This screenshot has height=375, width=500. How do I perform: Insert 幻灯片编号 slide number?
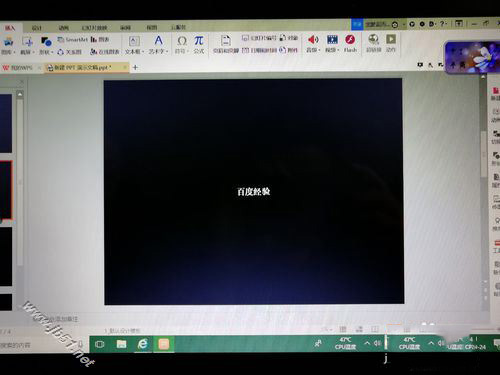pos(259,38)
